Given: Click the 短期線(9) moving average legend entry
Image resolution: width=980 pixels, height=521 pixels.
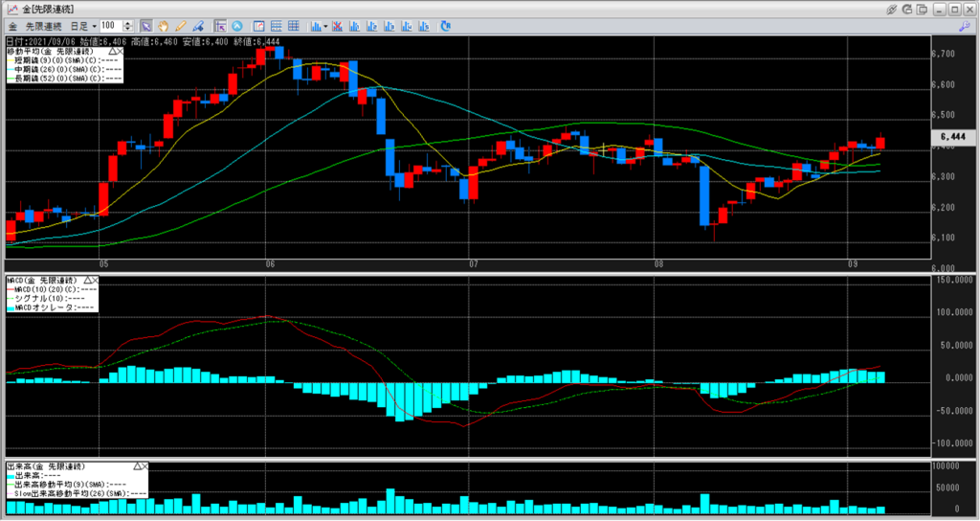Looking at the screenshot, I should [64, 60].
